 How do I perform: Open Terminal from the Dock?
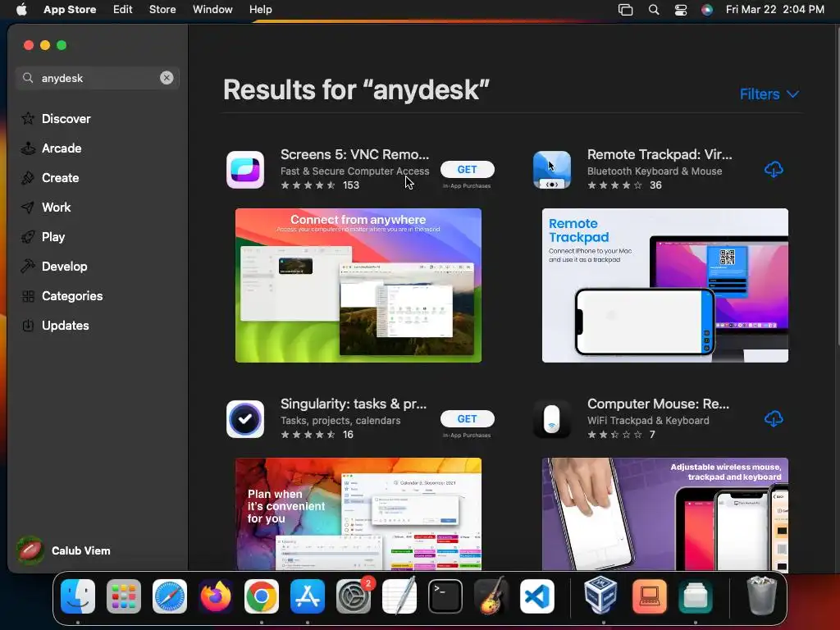point(445,596)
